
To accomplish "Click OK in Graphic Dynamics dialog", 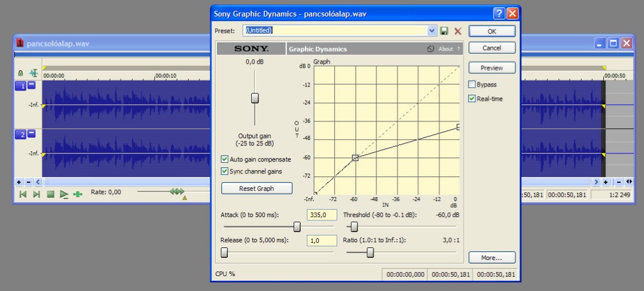I will tap(491, 32).
